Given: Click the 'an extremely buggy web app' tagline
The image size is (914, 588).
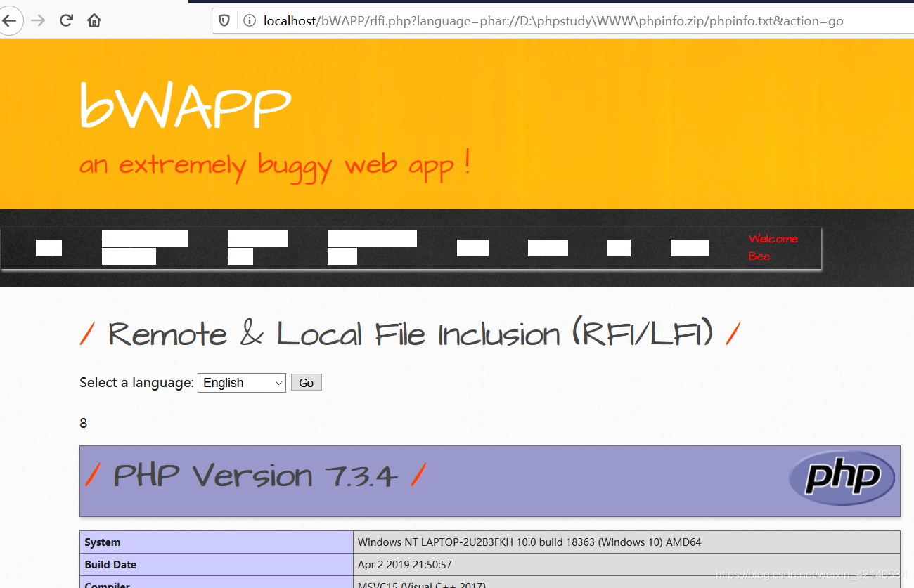Looking at the screenshot, I should click(275, 166).
